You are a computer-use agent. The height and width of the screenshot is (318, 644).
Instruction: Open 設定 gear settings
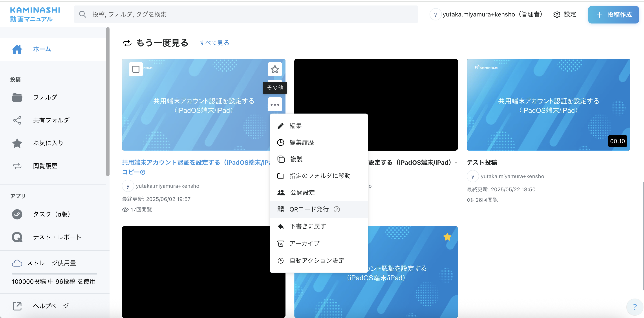(565, 14)
